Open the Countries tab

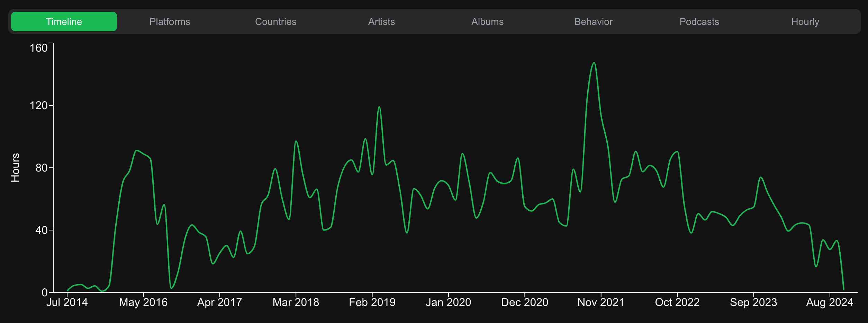(x=276, y=21)
